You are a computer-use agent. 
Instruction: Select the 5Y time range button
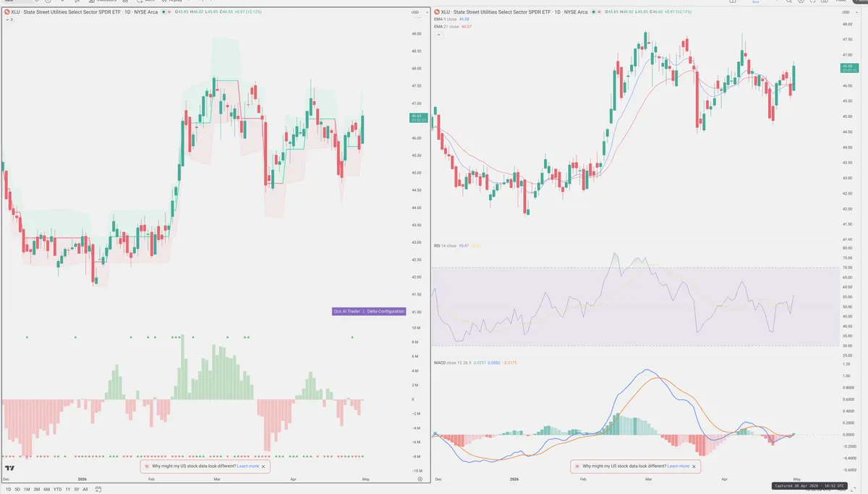tap(76, 489)
